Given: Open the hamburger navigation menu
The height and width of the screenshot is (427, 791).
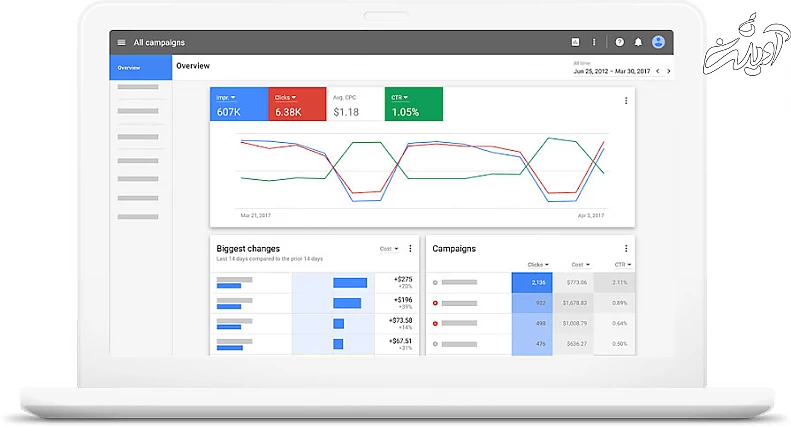Looking at the screenshot, I should coord(122,43).
